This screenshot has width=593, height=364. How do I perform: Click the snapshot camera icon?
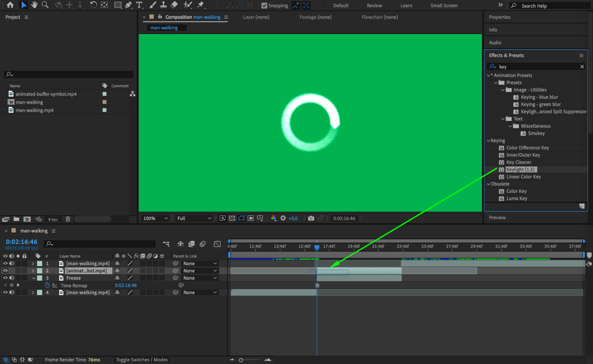point(311,218)
